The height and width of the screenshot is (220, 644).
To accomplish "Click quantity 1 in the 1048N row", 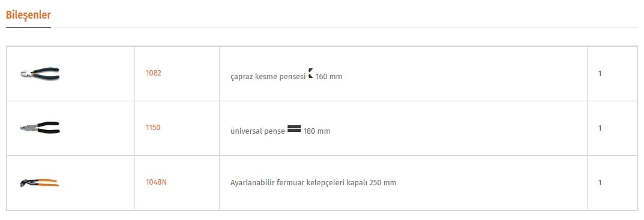I will (x=600, y=183).
